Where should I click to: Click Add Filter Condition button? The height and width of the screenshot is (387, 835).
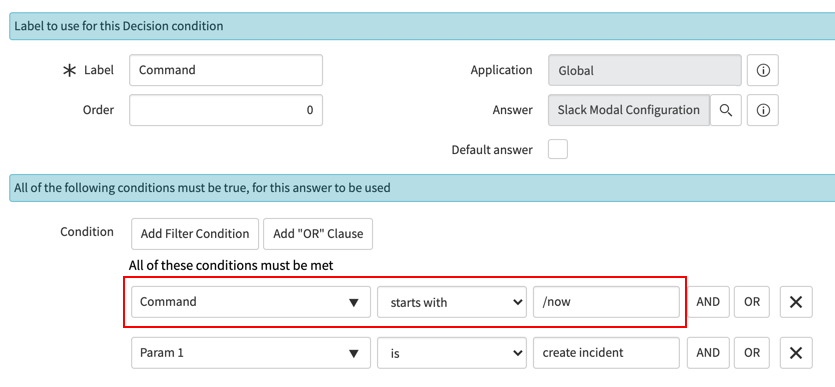pos(195,234)
